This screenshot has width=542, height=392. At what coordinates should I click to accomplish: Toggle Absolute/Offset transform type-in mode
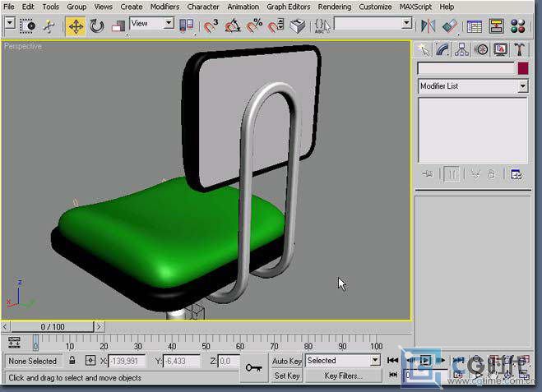(x=90, y=361)
